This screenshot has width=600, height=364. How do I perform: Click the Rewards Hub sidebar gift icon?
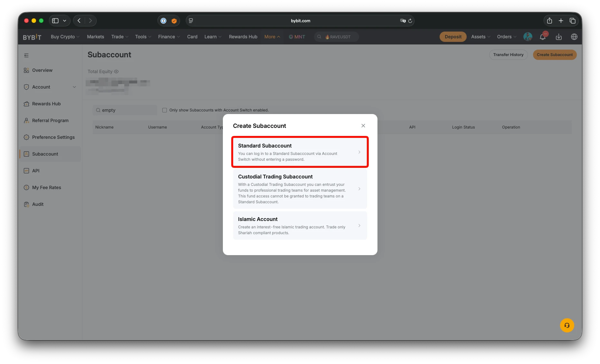tap(26, 104)
